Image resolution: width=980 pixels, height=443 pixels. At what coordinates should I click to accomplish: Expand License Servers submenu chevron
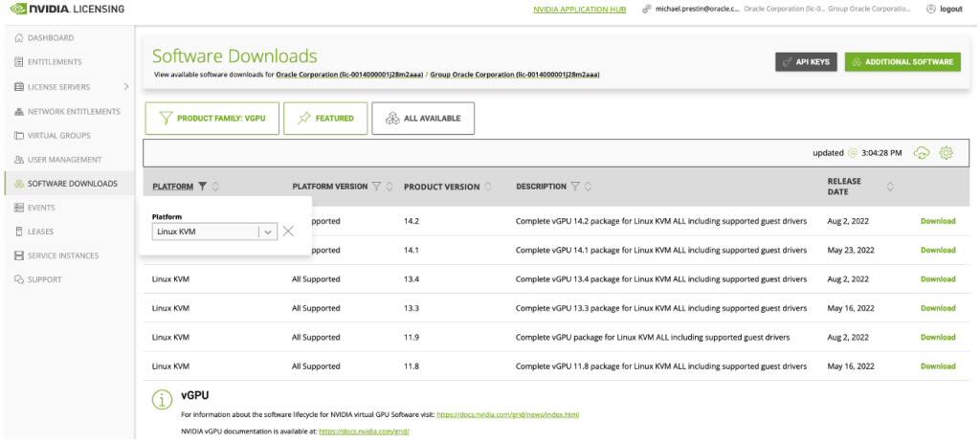pos(126,86)
